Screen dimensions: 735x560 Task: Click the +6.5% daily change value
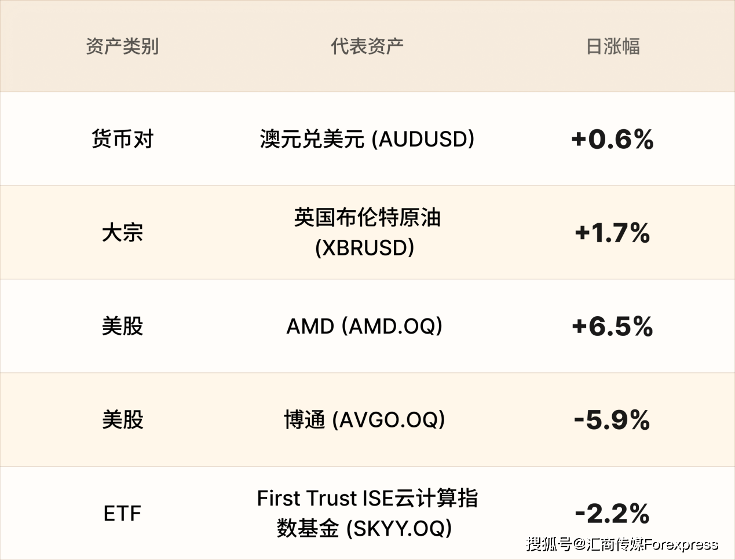pos(612,327)
